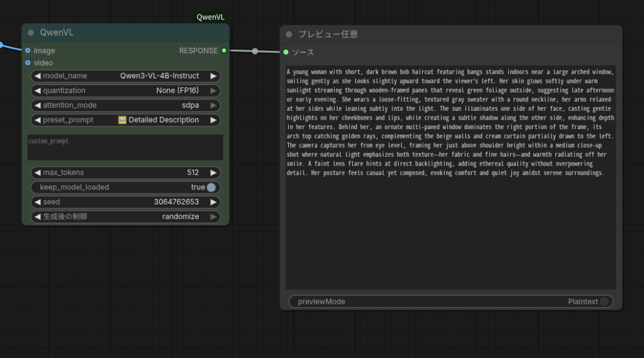Open the model_name Qwen3-VL-4B-Instruct selector
Viewport: 644px width, 358px height.
tap(126, 76)
